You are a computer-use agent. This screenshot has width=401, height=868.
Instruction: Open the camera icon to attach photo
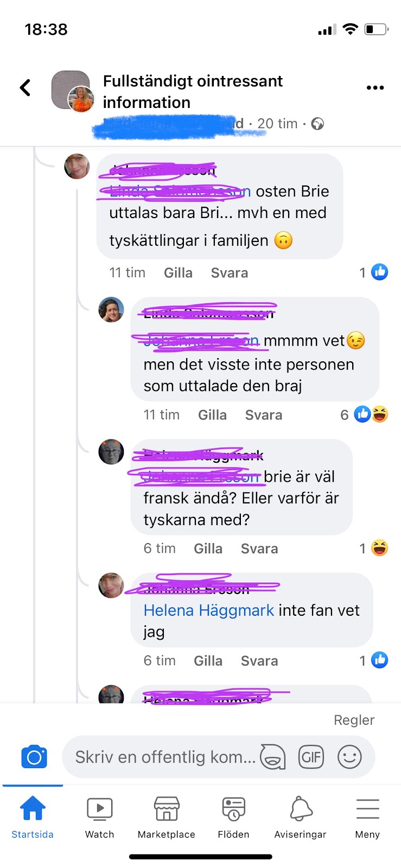click(34, 757)
